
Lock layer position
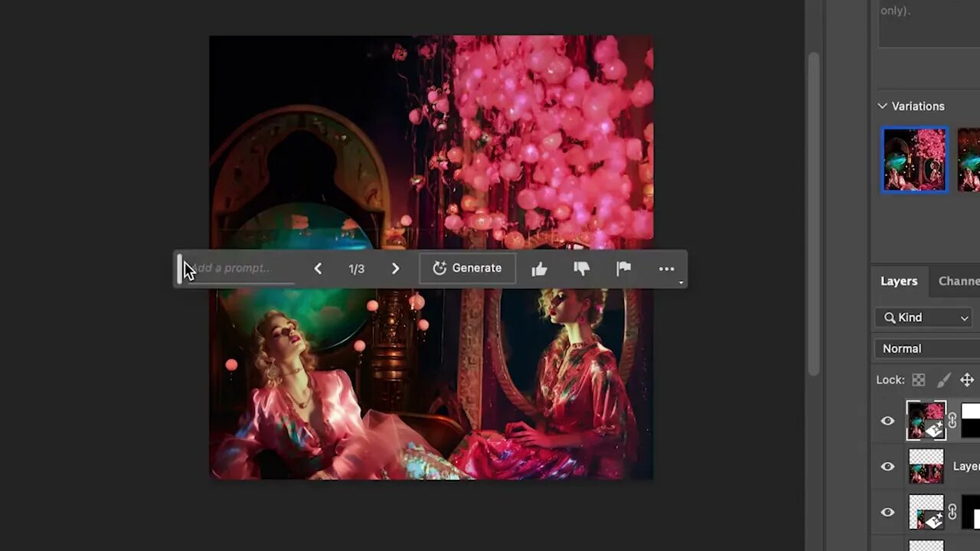point(967,380)
